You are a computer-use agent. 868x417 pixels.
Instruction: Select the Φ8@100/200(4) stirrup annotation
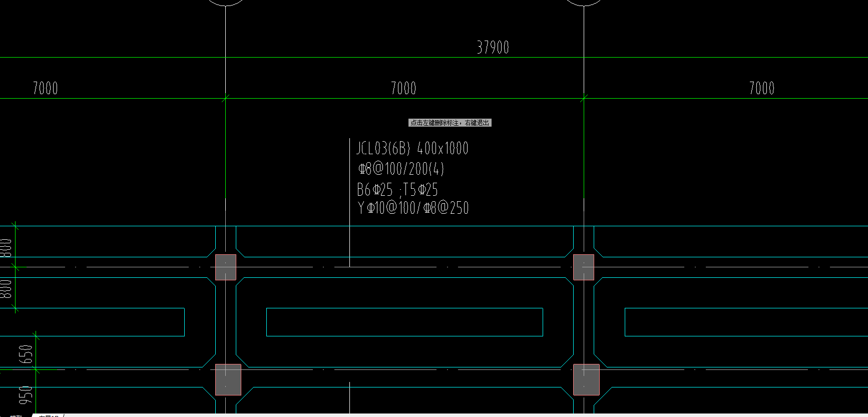(401, 169)
